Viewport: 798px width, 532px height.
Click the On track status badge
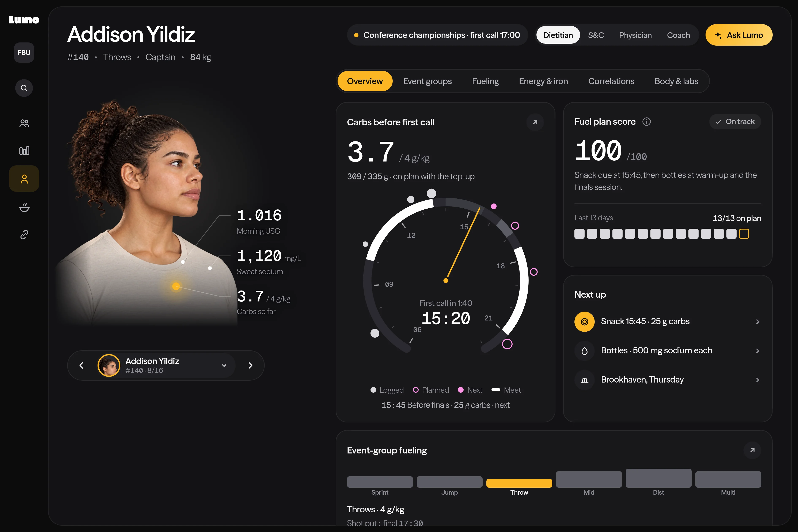[735, 121]
